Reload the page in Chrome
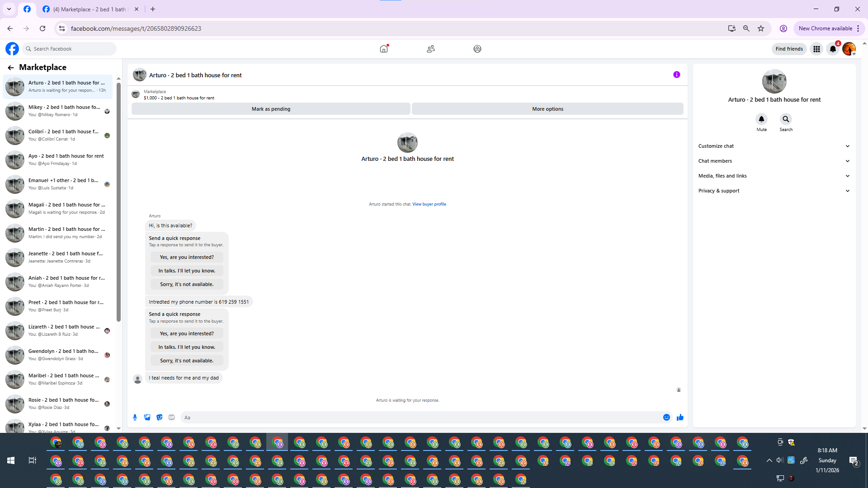This screenshot has width=868, height=488. 42,28
